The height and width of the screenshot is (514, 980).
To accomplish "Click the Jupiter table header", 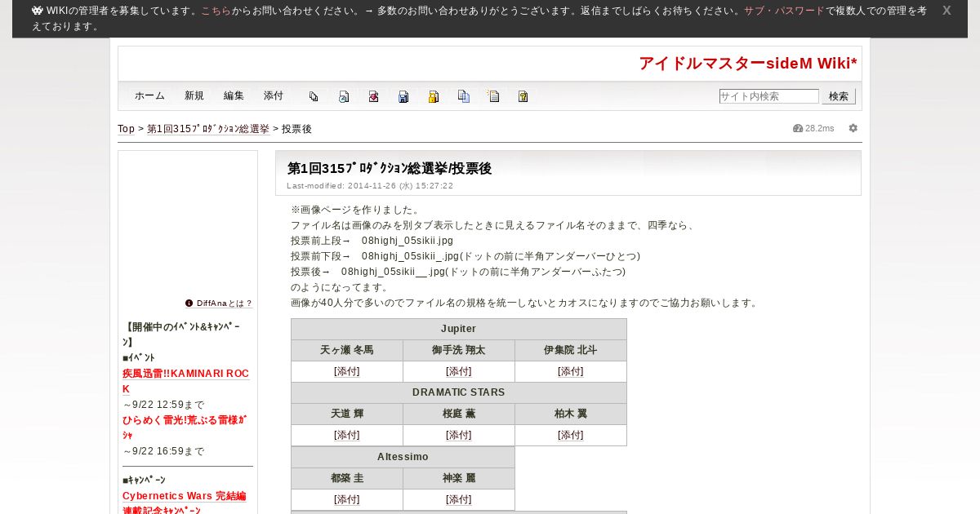I will point(459,329).
